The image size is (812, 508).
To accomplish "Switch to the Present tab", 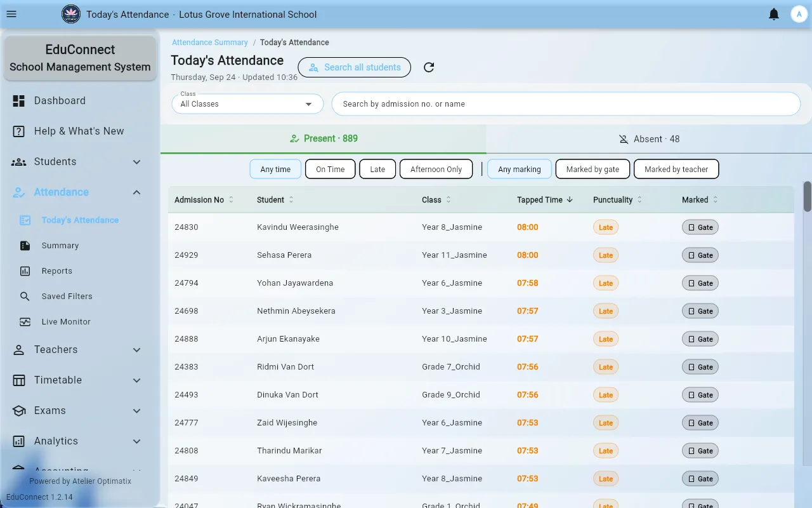I will (x=324, y=138).
